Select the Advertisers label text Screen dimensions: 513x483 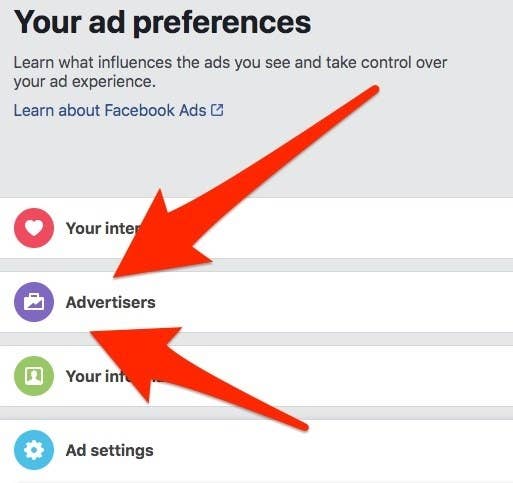pyautogui.click(x=111, y=302)
